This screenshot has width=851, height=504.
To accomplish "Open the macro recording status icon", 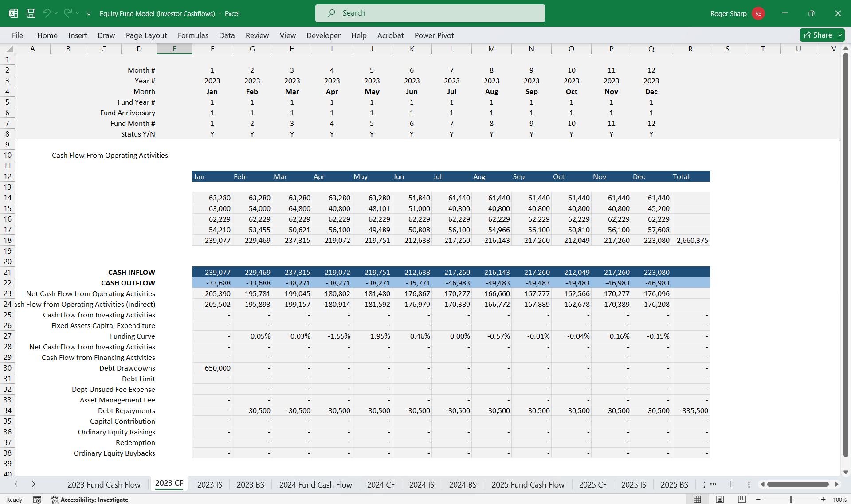I will (37, 500).
